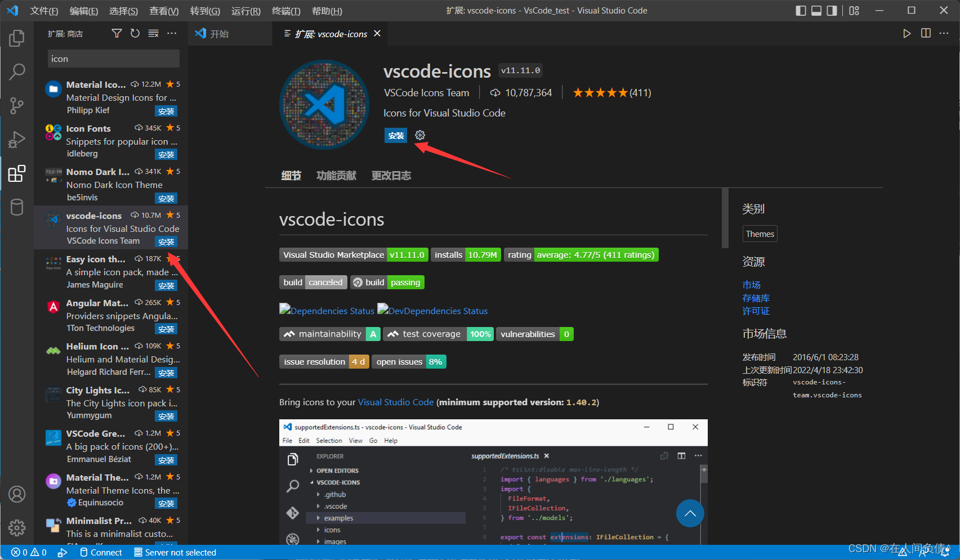Screen dimensions: 960x560
Task: Select the 功能贡献 tab
Action: click(x=336, y=176)
